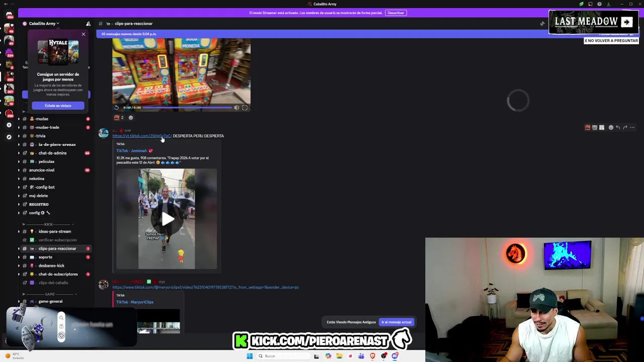Image resolution: width=644 pixels, height=362 pixels.
Task: Click the invite people icon beside Caballito Army
Action: [88, 24]
